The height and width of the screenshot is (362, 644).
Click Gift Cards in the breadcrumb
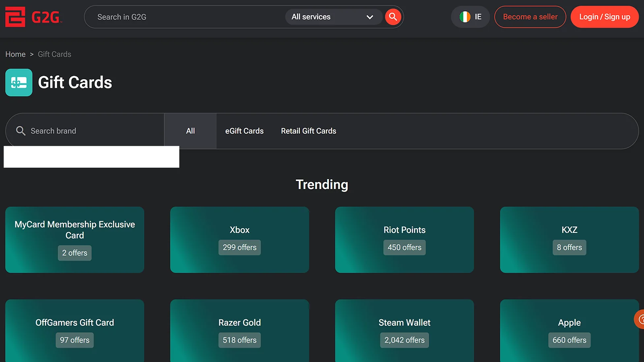pyautogui.click(x=54, y=54)
